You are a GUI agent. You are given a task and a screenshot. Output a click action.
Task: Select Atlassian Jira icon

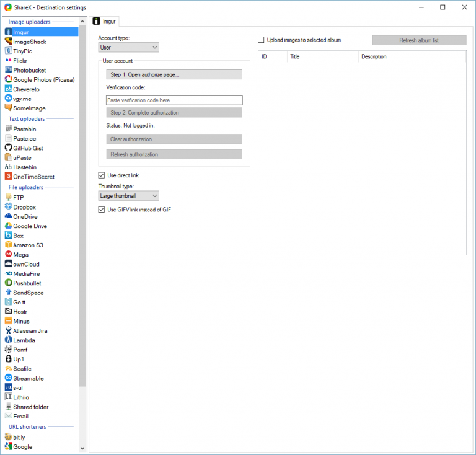click(9, 330)
